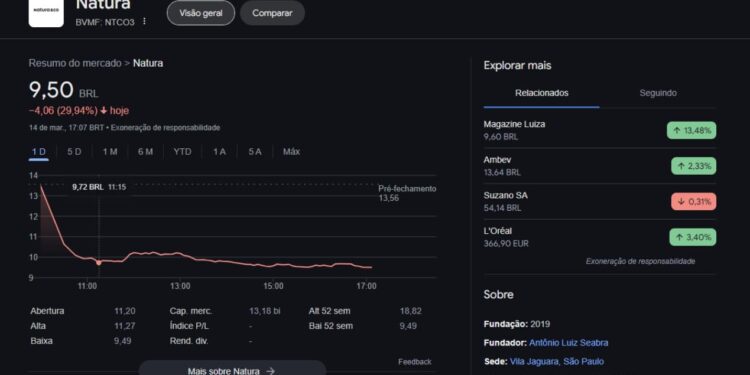Image resolution: width=750 pixels, height=375 pixels.
Task: Click the −4,06 (29,94%) hoje change text
Action: (79, 111)
